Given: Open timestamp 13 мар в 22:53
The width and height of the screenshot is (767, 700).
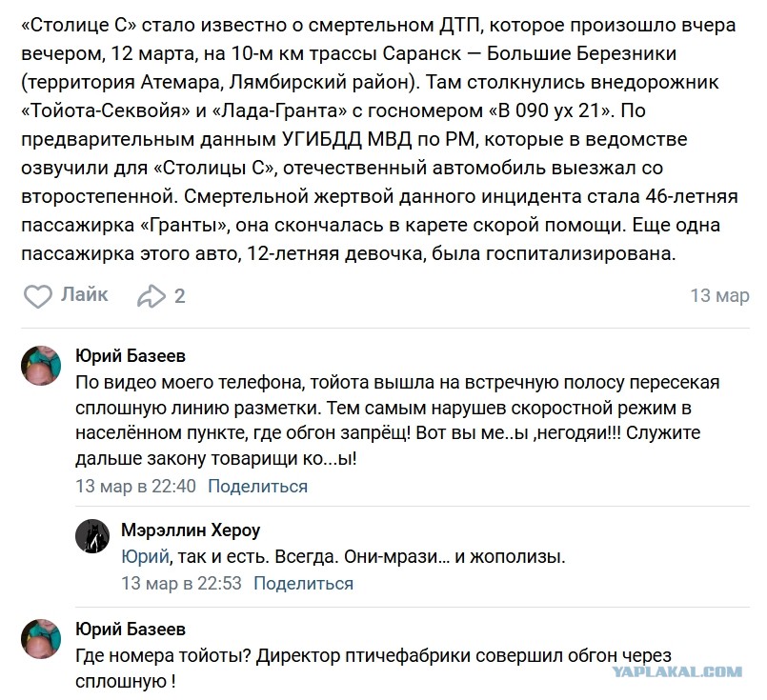Looking at the screenshot, I should pyautogui.click(x=181, y=584).
